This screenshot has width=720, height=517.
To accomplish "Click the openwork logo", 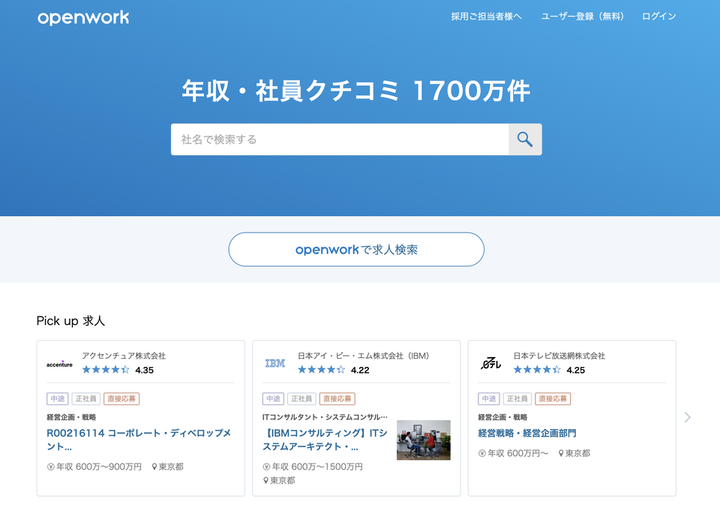I will point(83,17).
